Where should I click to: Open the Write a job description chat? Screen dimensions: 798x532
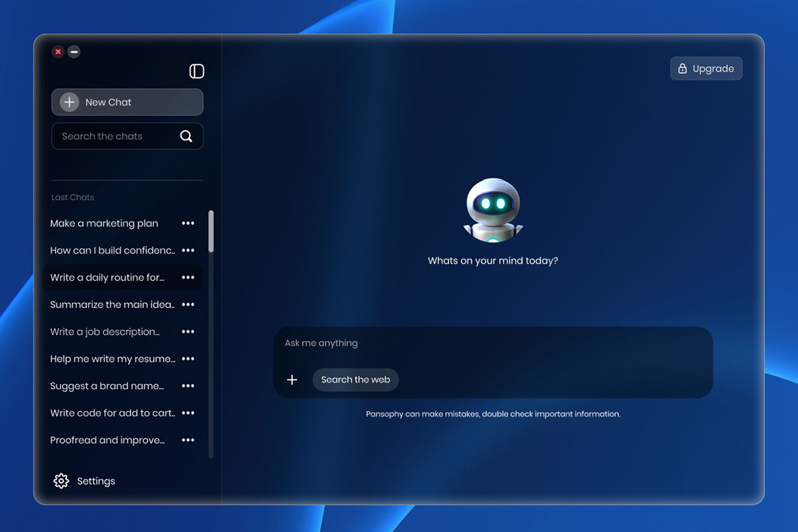pyautogui.click(x=105, y=332)
